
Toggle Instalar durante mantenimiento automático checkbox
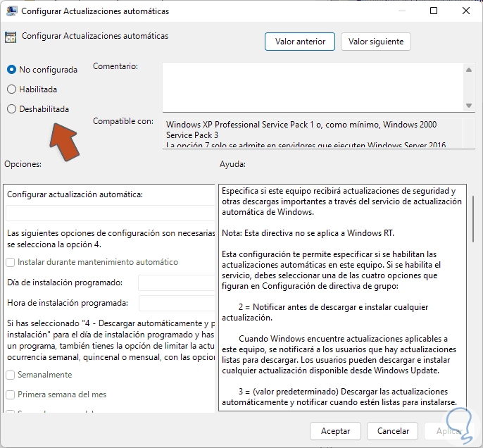pyautogui.click(x=10, y=263)
